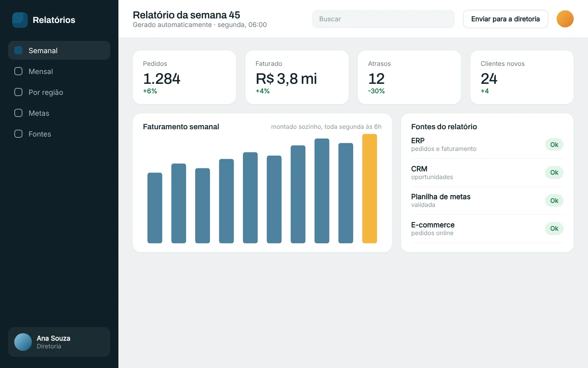Click the 'montado sozinho, toda segunda às 6h' note
This screenshot has height=368, width=588.
[x=326, y=127]
